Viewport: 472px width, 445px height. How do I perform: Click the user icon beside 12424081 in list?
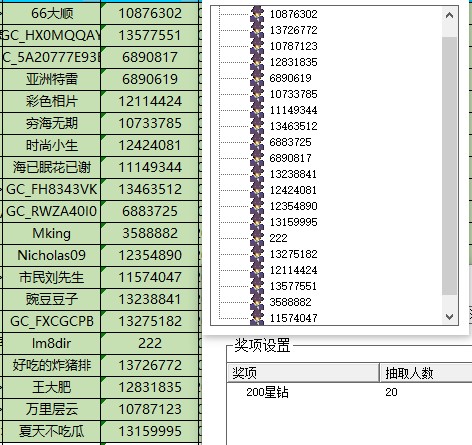257,190
